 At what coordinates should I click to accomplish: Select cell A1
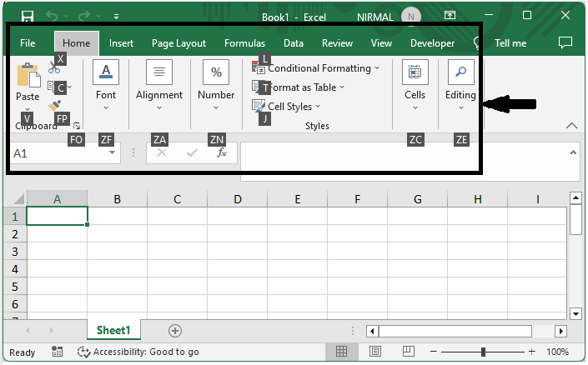click(x=57, y=216)
